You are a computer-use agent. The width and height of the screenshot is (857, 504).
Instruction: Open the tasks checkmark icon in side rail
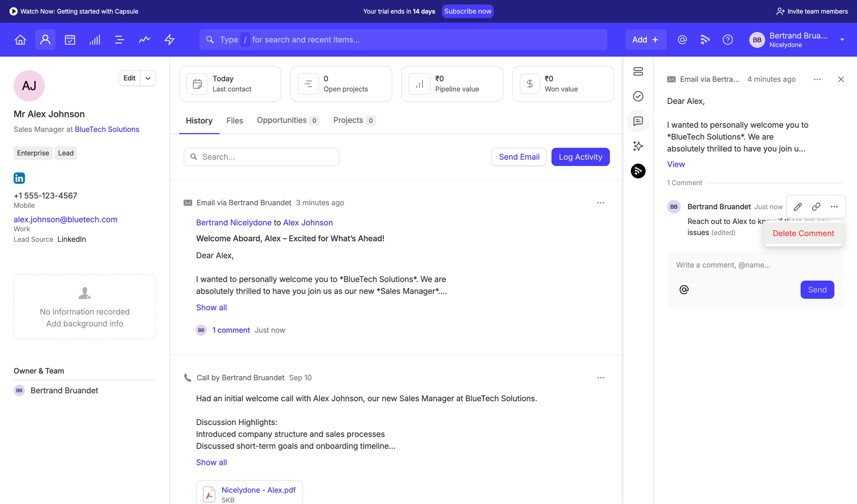(638, 96)
